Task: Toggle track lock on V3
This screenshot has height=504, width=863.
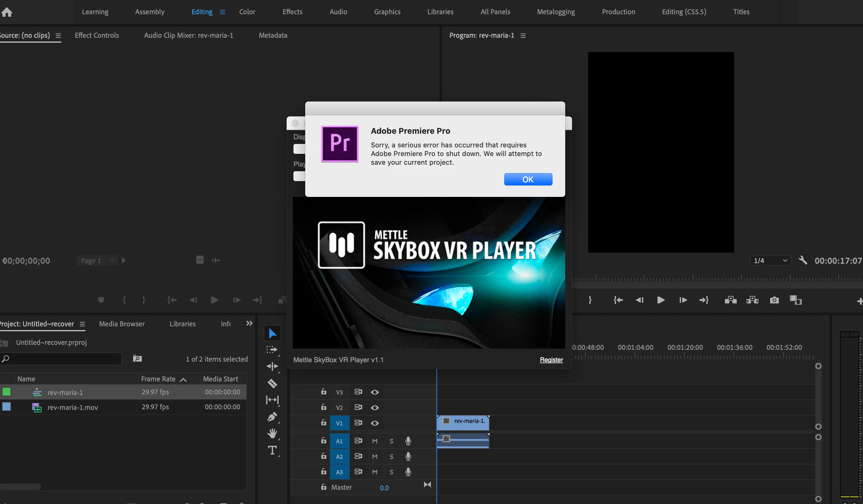Action: [x=324, y=392]
